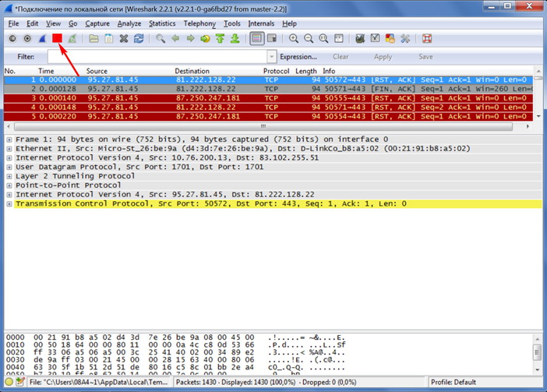Viewport: 547px width, 392px height.
Task: Sort packets by the Protocol column header
Action: point(276,71)
